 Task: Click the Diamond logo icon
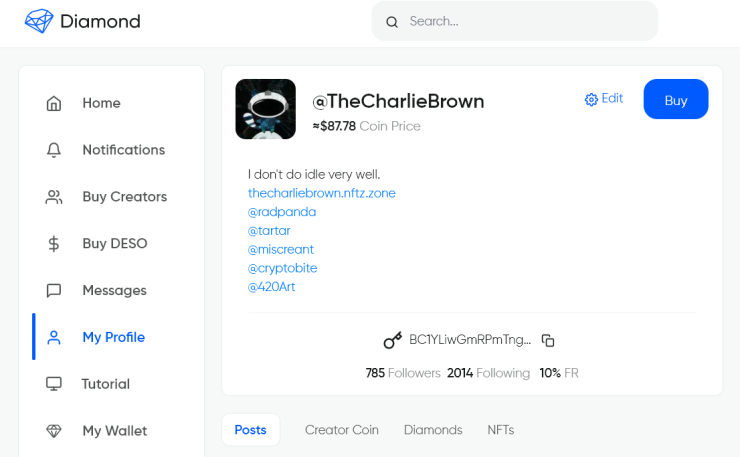(x=39, y=21)
